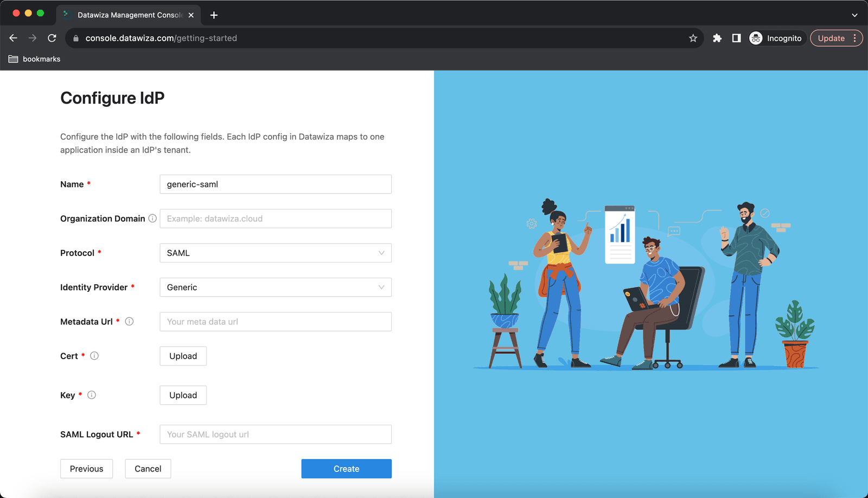
Task: Show Organization Domain info tooltip icon
Action: 152,218
